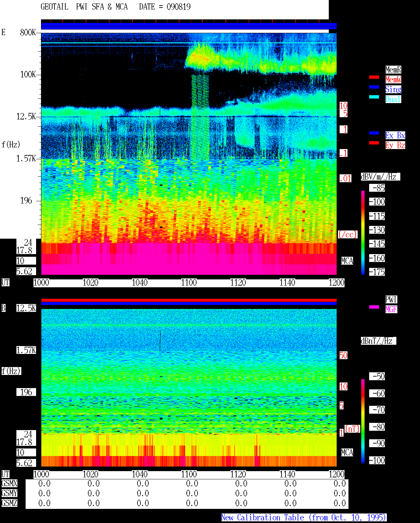This screenshot has width=420, height=523.
Task: Click the GSMX row label
Action: (9, 483)
